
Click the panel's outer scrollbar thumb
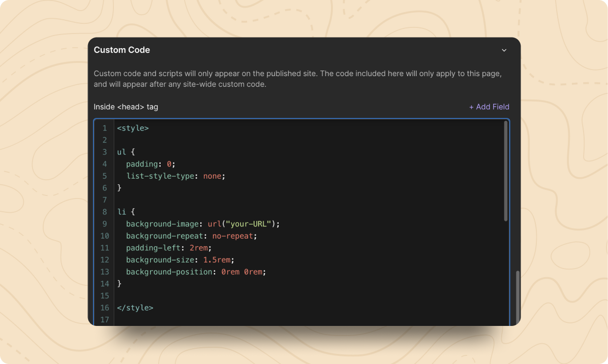pyautogui.click(x=518, y=297)
